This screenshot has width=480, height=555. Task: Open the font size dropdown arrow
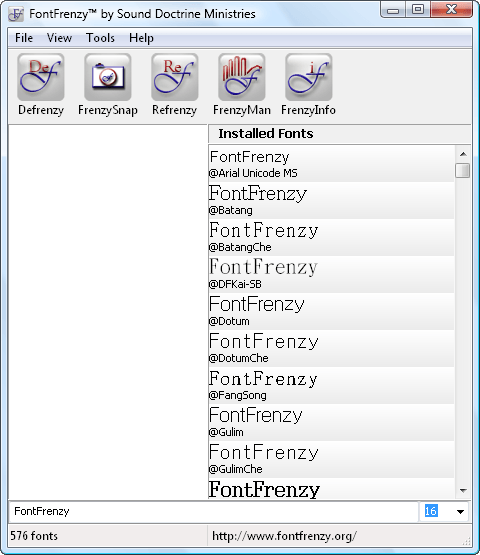pos(461,511)
